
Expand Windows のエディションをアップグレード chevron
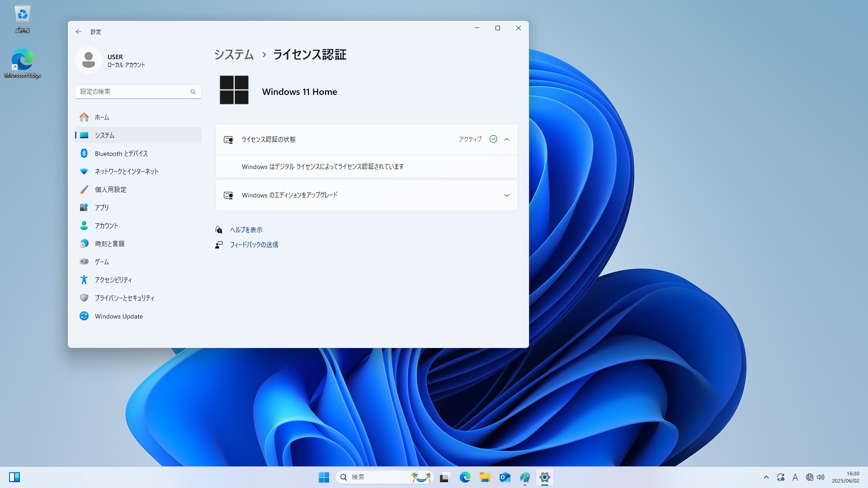coord(507,195)
